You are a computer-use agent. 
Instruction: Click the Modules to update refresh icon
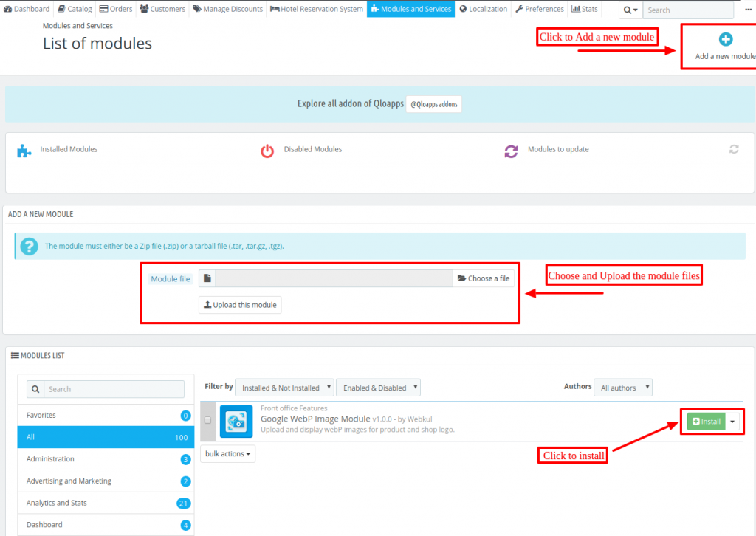pos(511,151)
